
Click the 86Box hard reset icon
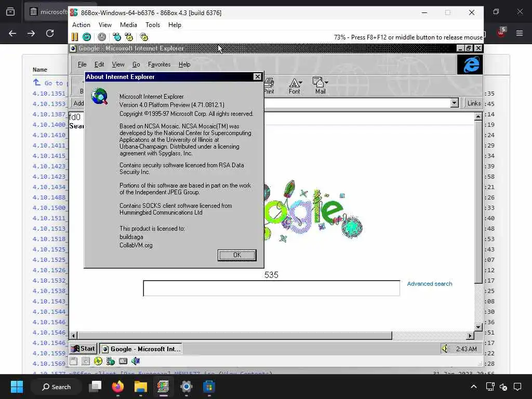pyautogui.click(x=87, y=37)
